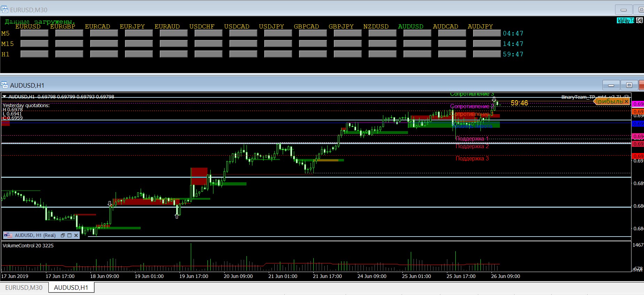Click the smiley icon beside BinaryTeam_TP
The width and height of the screenshot is (644, 295).
coord(626,97)
